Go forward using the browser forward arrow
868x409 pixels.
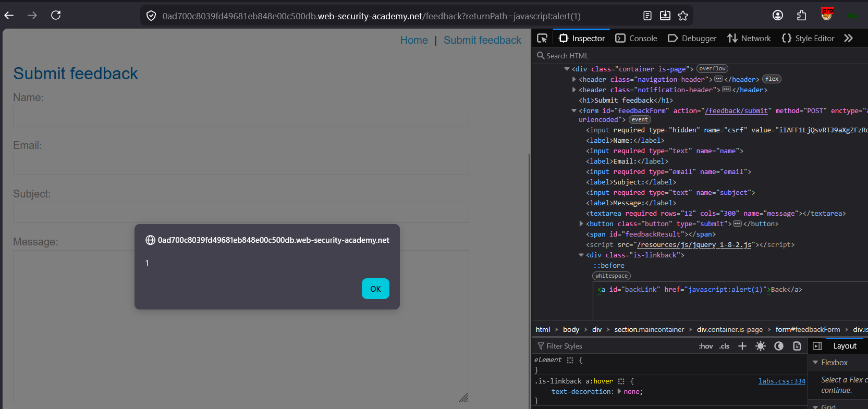[x=32, y=15]
